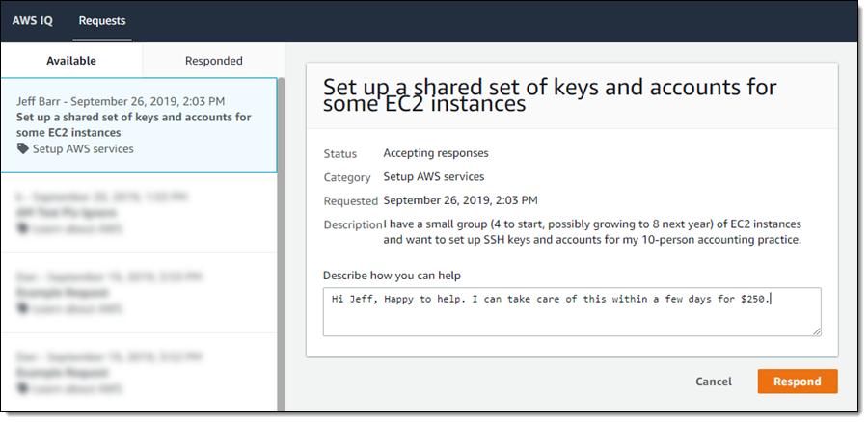Click the request list scrollbar
This screenshot has height=422, width=868.
tap(281, 289)
